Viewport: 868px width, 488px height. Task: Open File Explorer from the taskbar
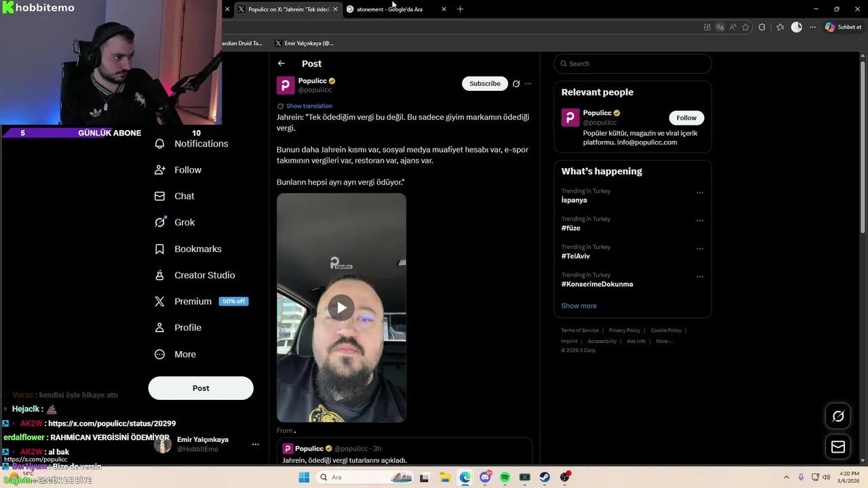coord(445,477)
